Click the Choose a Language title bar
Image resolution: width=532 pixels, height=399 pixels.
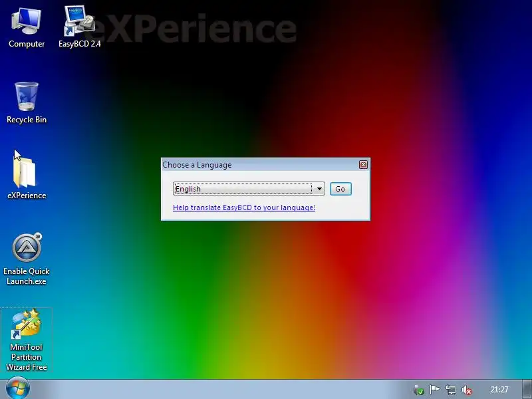(260, 164)
